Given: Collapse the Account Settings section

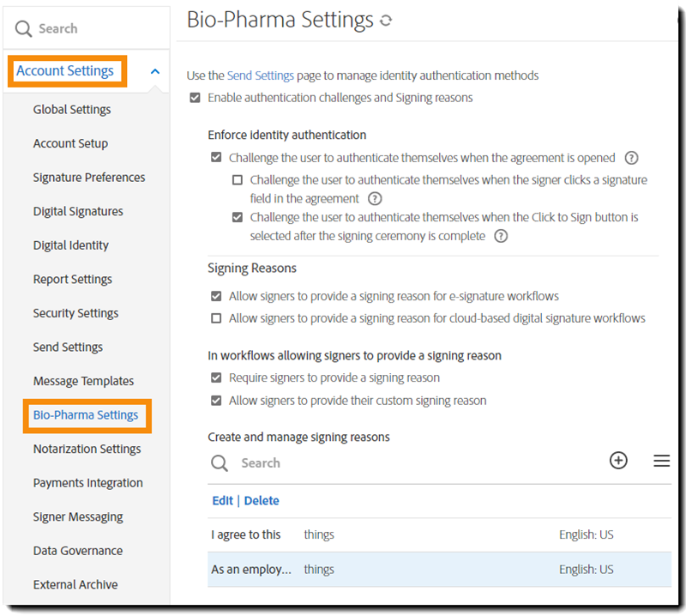Looking at the screenshot, I should (153, 71).
